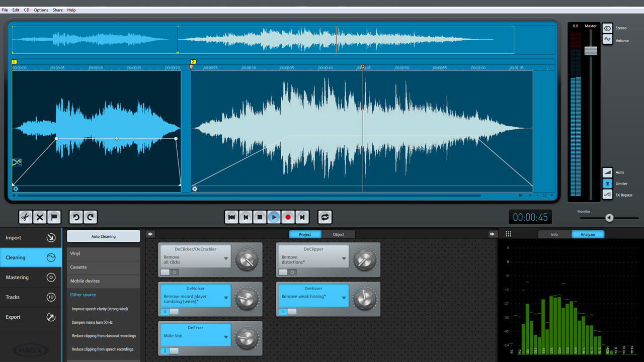This screenshot has width=644, height=362.
Task: Click the Tracks ID icon
Action: point(51,297)
